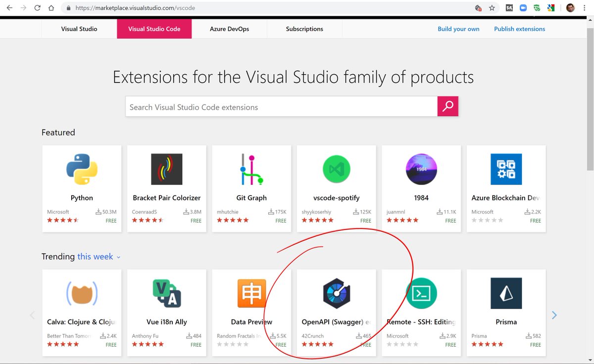594x364 pixels.
Task: Open the Python extension title link
Action: click(x=82, y=198)
